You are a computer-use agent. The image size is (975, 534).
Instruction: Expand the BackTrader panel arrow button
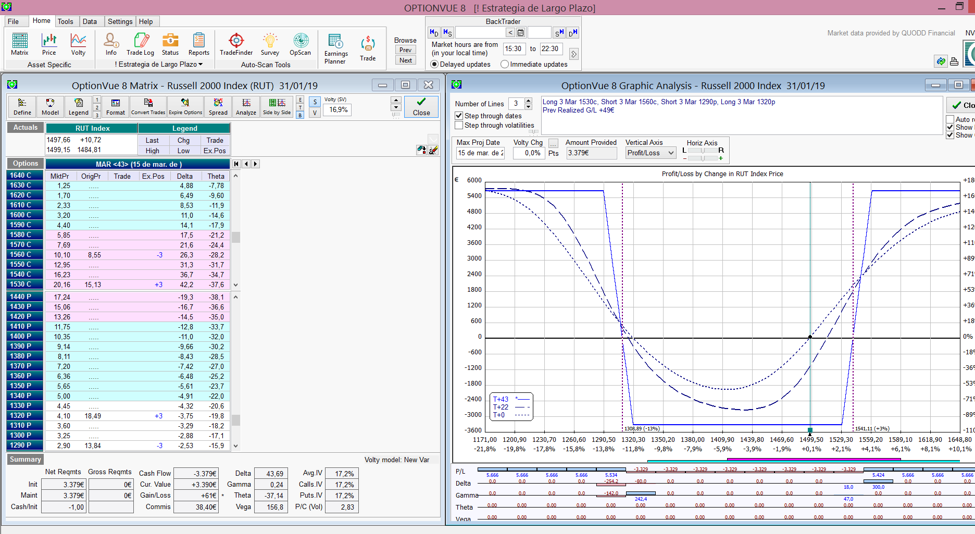coord(573,54)
